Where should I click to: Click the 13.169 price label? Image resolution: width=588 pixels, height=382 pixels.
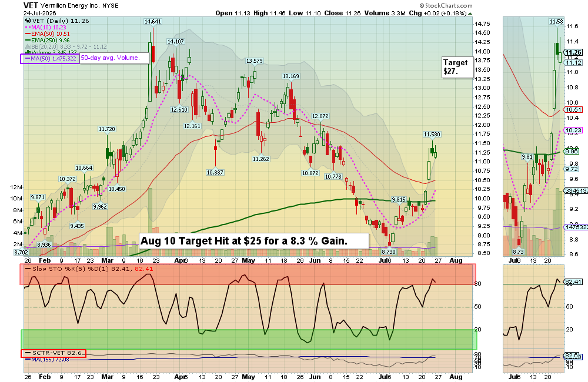click(290, 76)
